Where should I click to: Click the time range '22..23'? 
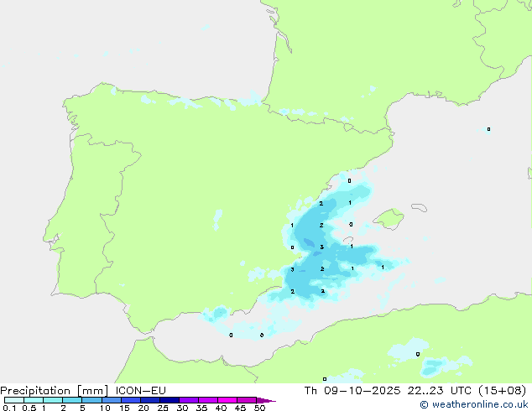(x=425, y=390)
